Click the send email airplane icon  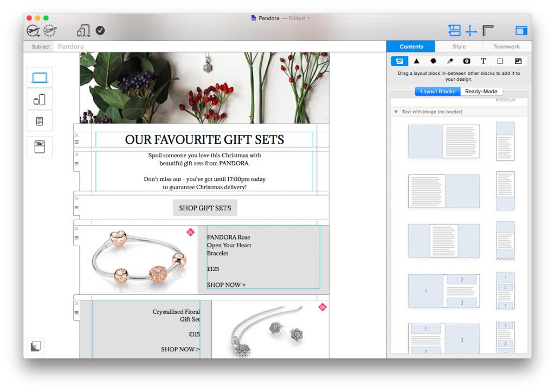pos(33,31)
